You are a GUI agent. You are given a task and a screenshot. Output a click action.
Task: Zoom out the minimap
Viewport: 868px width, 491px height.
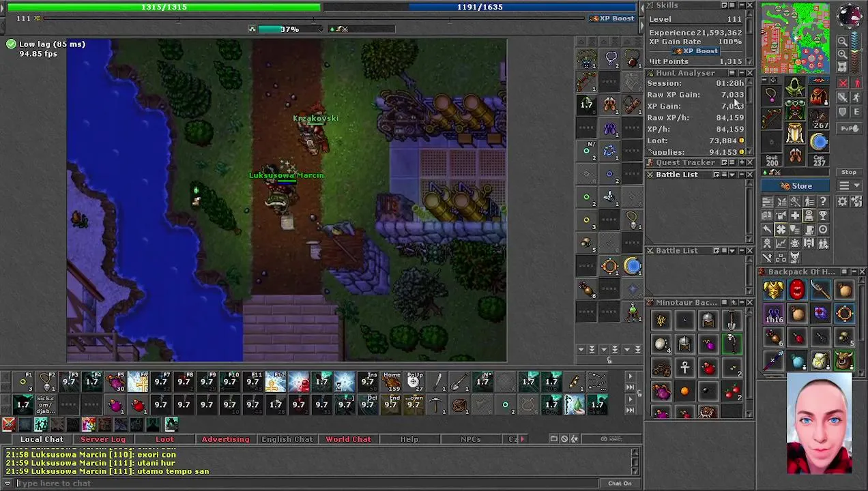coord(843,41)
